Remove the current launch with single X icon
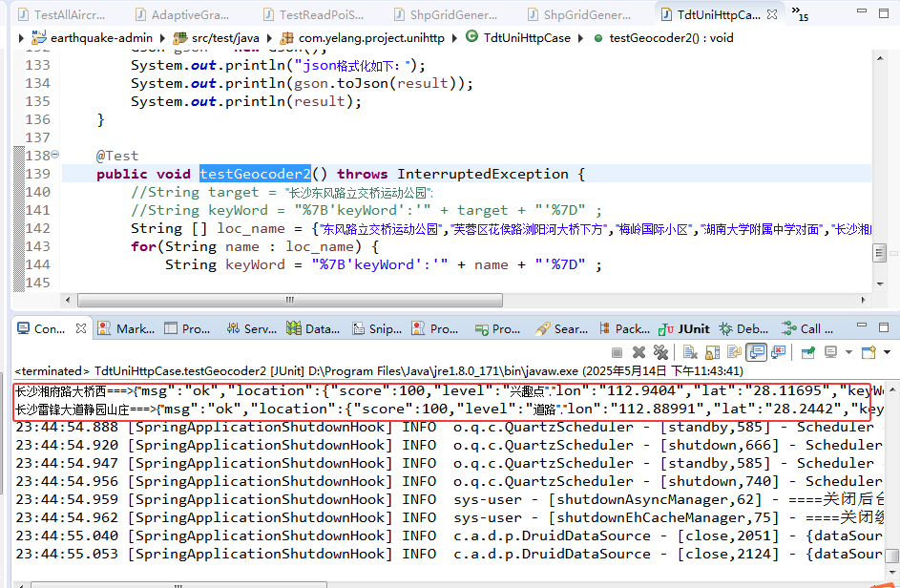Screen dimensions: 900x588 [x=638, y=352]
